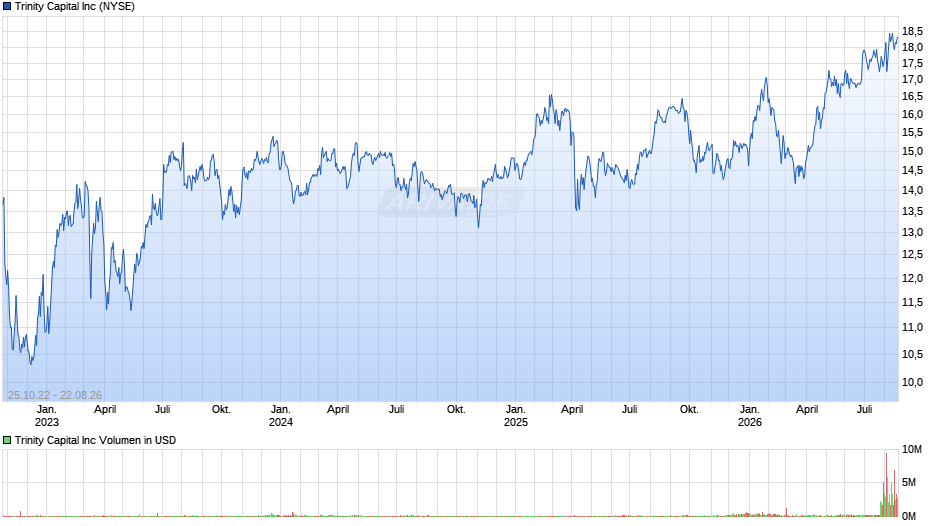Click the 0M volume axis label
Viewport: 940px width, 526px height.
pyautogui.click(x=909, y=516)
